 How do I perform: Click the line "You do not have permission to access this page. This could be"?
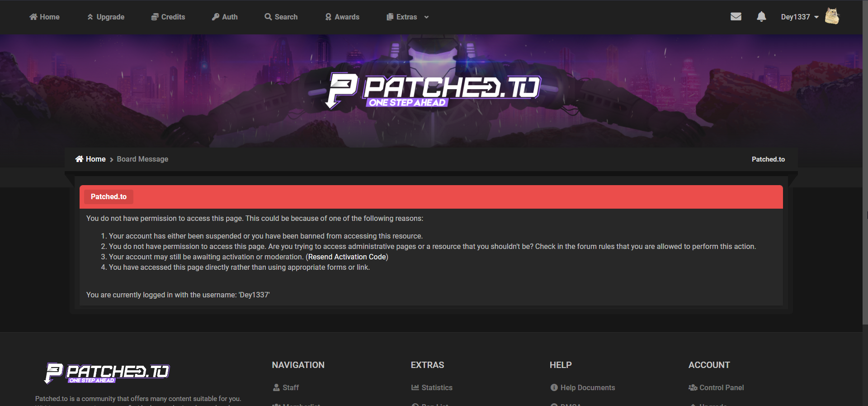[x=255, y=219]
